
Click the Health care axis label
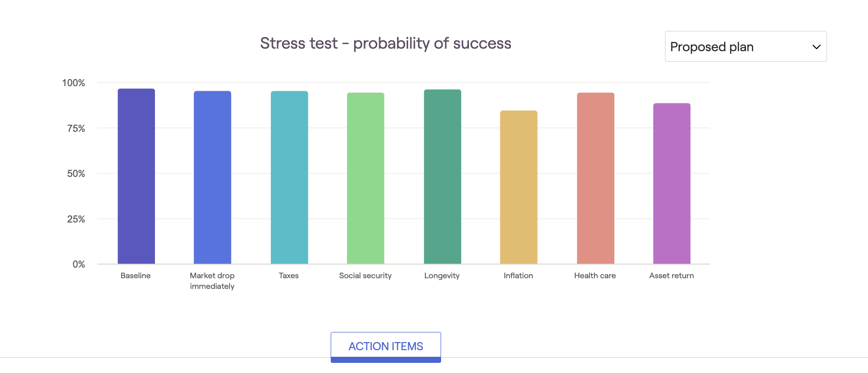[x=595, y=276]
